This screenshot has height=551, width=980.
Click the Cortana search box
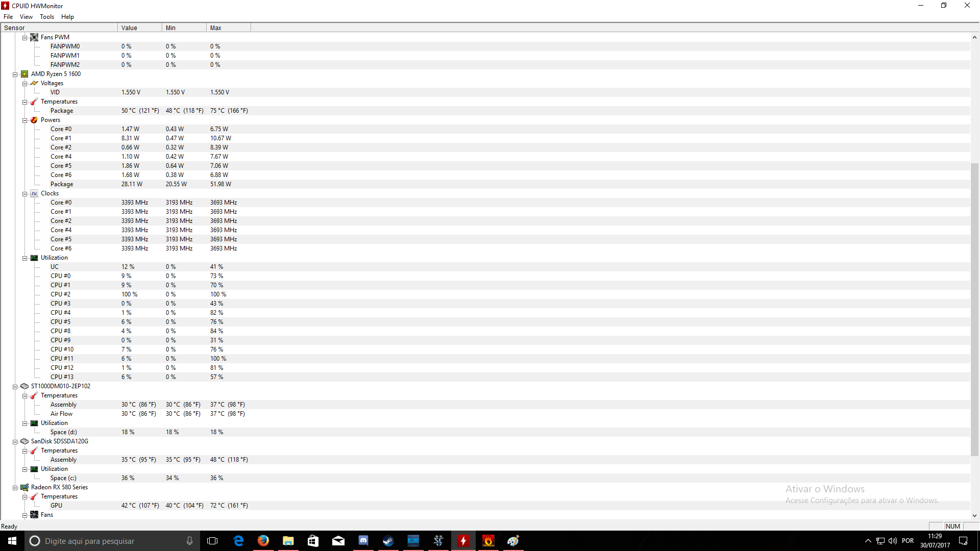point(112,541)
